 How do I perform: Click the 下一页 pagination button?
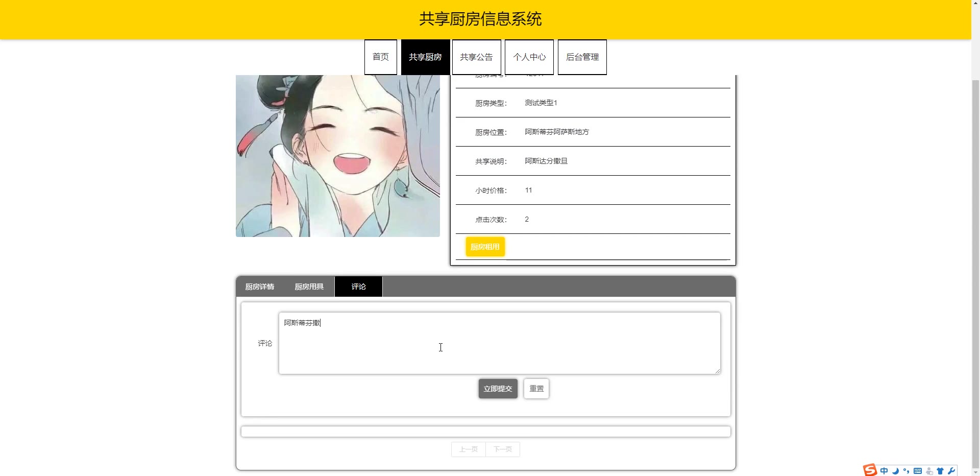pyautogui.click(x=503, y=449)
